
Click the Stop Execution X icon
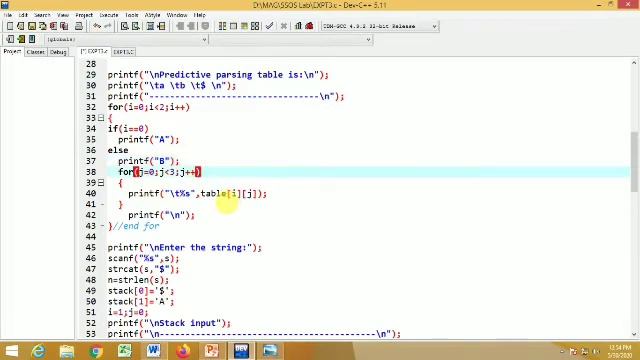(x=284, y=26)
